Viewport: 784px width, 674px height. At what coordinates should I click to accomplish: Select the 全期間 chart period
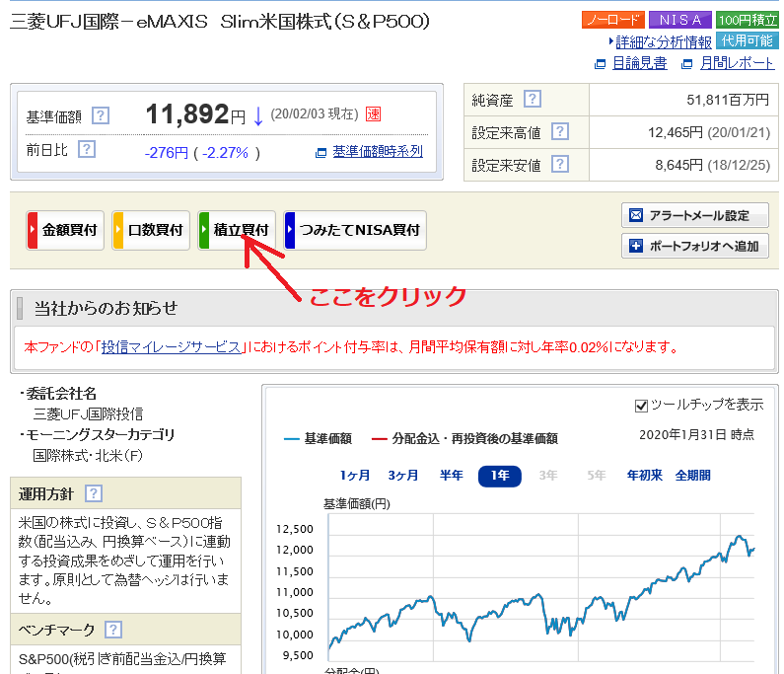pyautogui.click(x=693, y=476)
